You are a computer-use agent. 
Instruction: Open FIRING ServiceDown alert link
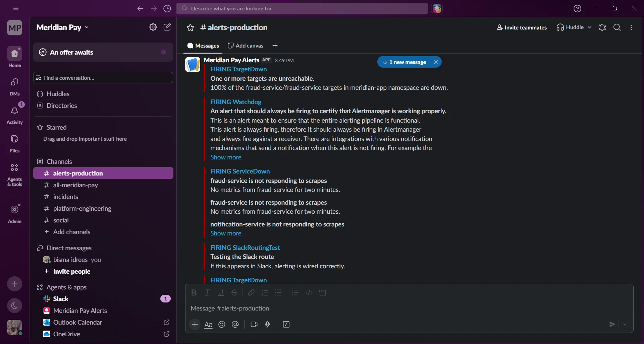pos(240,171)
